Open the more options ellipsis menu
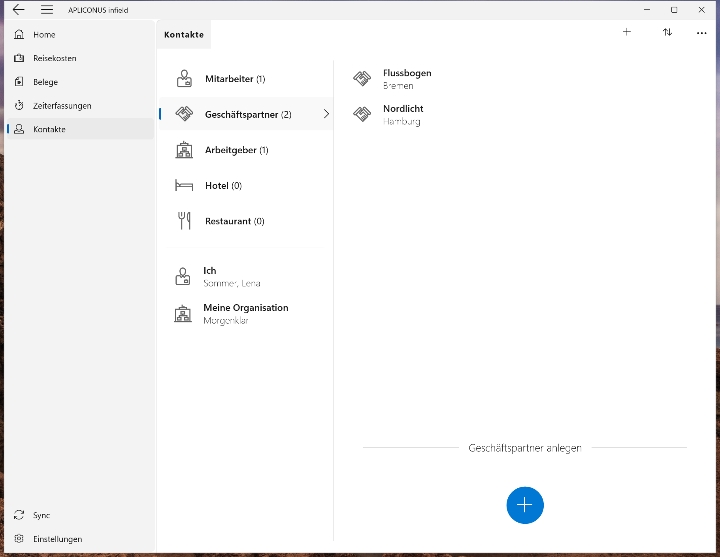 point(701,33)
